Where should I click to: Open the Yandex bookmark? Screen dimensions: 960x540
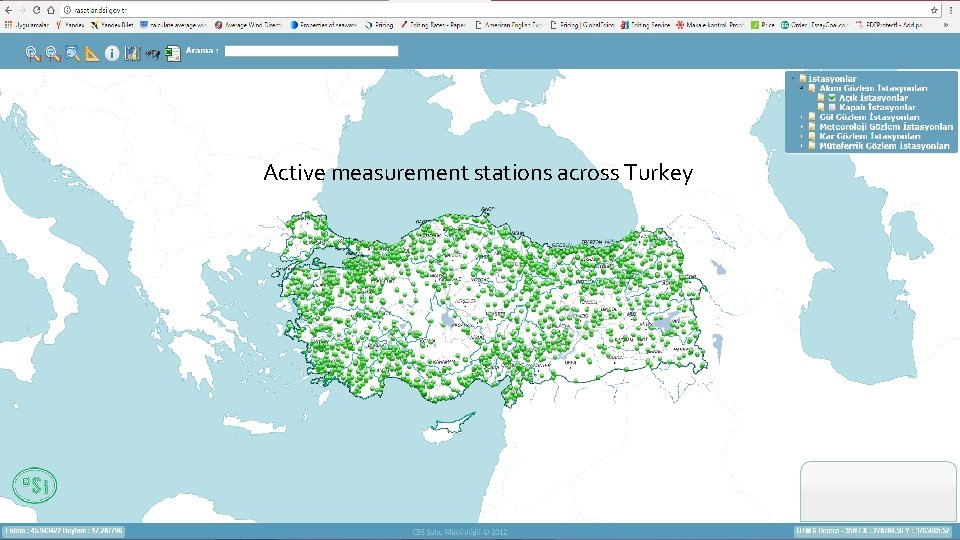(70, 25)
